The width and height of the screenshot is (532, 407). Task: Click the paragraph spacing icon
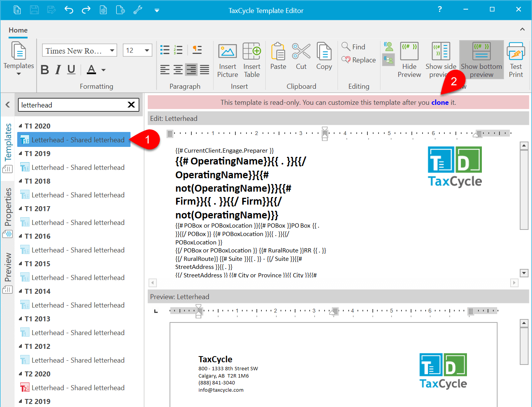point(197,50)
